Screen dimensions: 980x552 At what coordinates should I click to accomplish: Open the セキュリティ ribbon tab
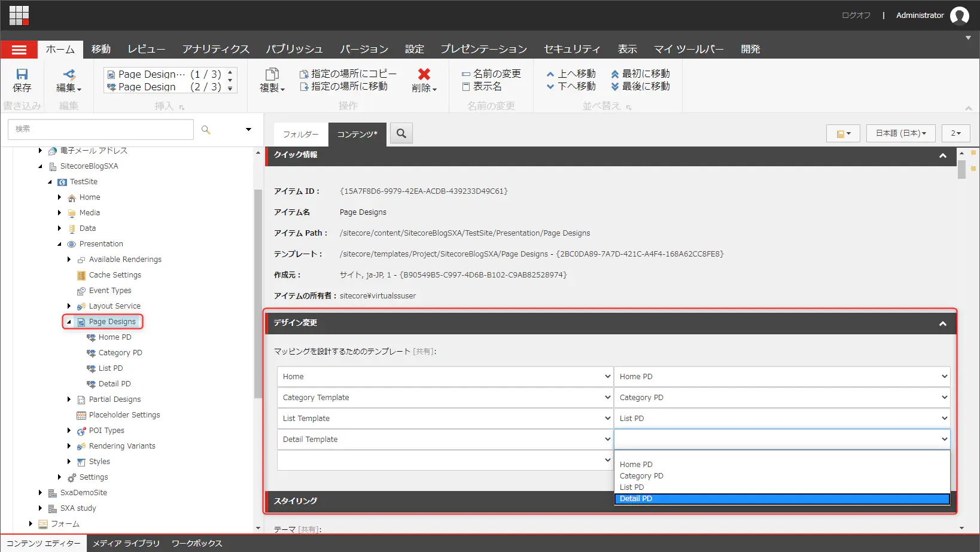coord(571,49)
